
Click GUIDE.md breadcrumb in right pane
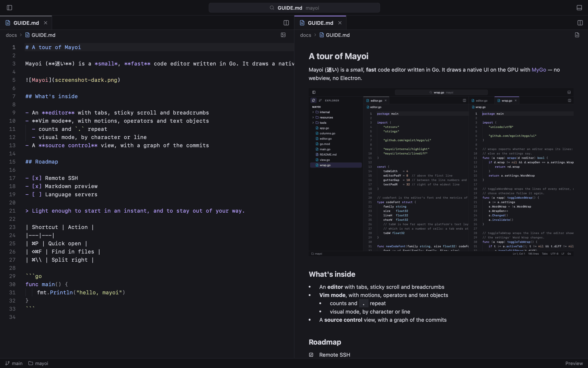[x=334, y=35]
